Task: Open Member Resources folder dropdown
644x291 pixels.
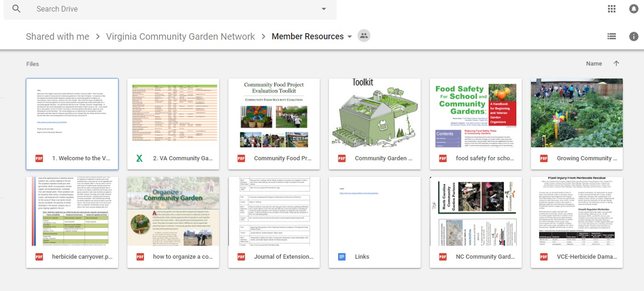Action: [350, 37]
